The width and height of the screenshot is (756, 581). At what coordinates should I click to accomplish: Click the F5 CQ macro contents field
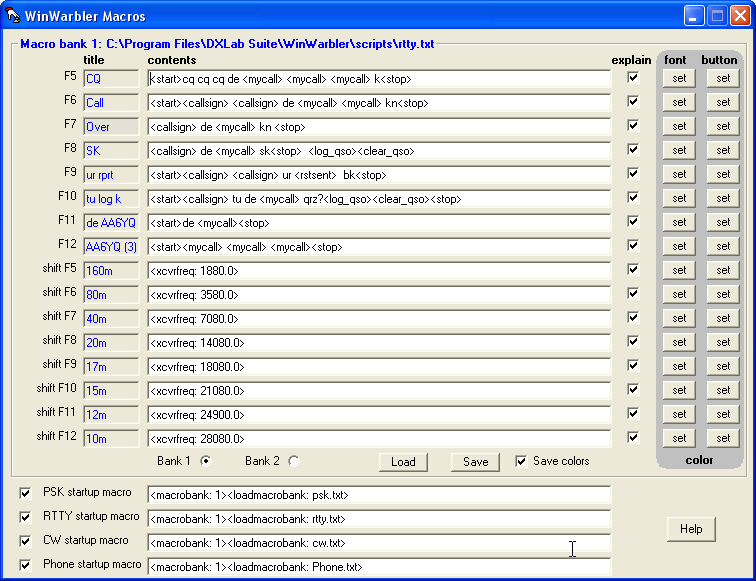click(378, 78)
